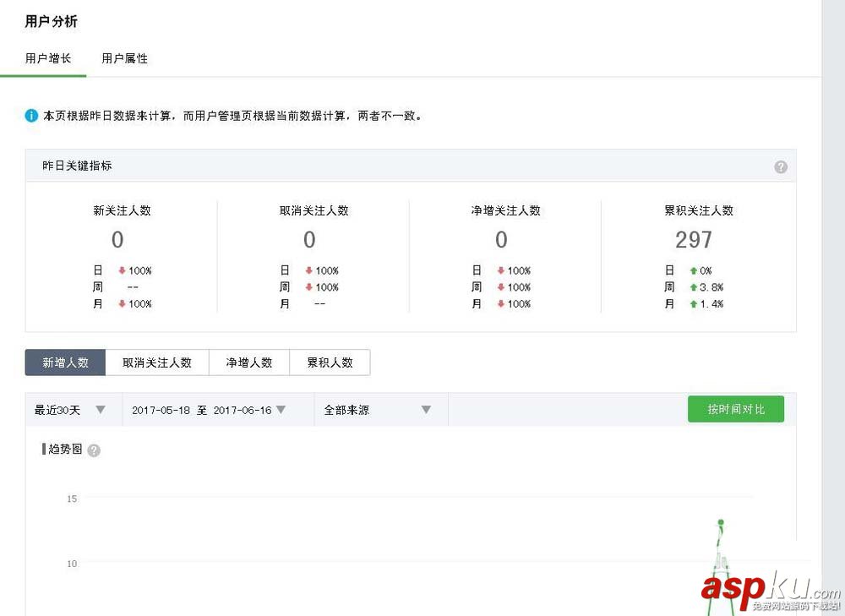Click the question mark beside 趋势图

93,450
